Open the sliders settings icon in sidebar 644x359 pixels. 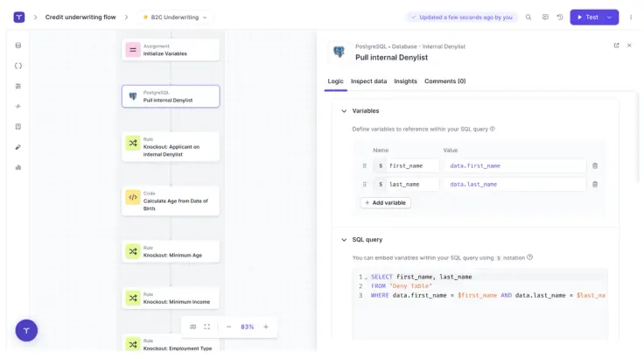18,86
